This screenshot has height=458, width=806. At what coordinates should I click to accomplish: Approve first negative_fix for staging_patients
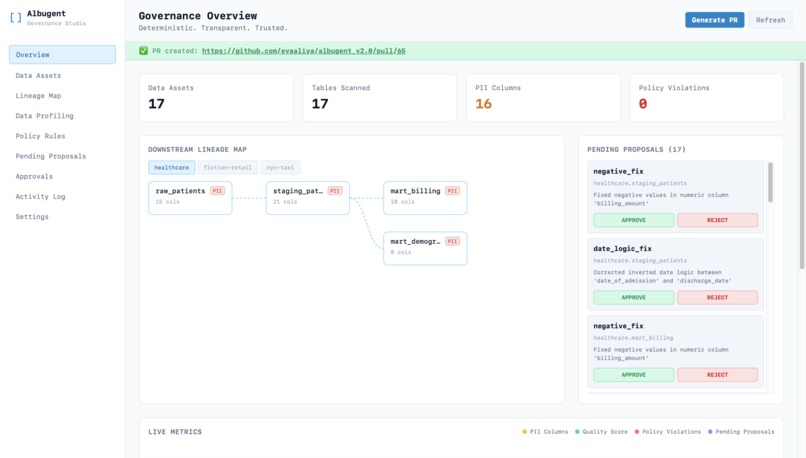(x=633, y=220)
